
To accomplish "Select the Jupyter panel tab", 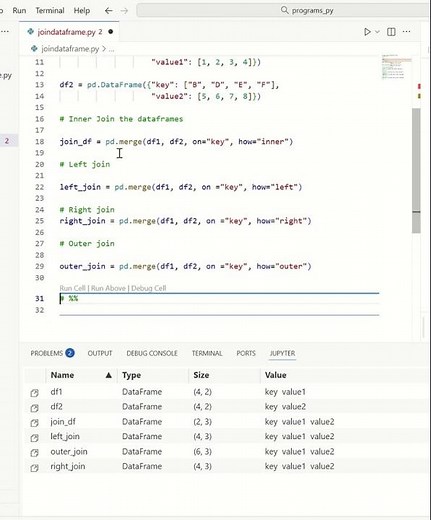I will (x=282, y=353).
